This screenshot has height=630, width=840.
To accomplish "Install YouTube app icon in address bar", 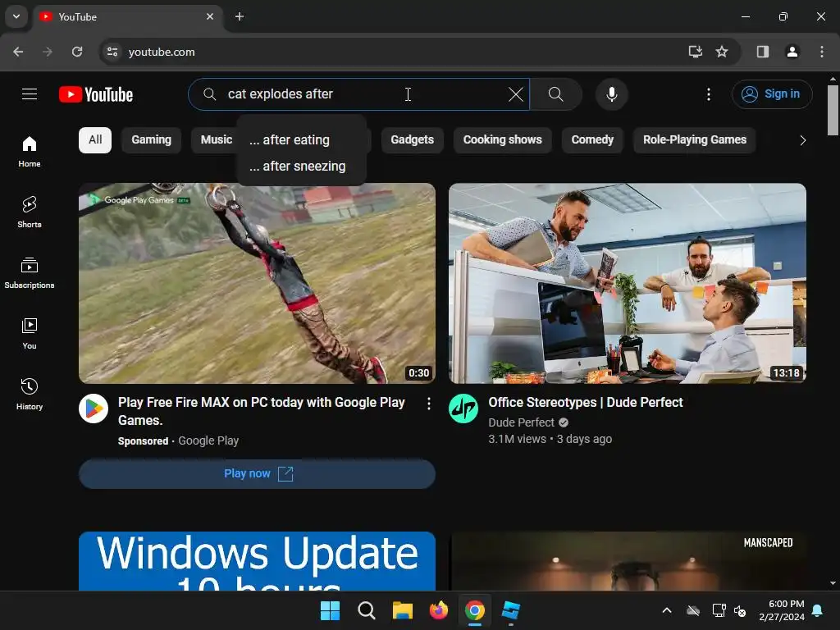I will coord(695,52).
